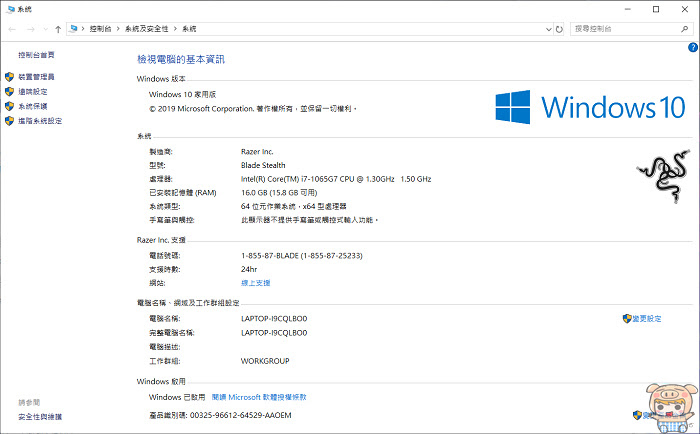Viewport: 700px width, 434px height.
Task: Click 變更設定 link
Action: click(x=646, y=319)
